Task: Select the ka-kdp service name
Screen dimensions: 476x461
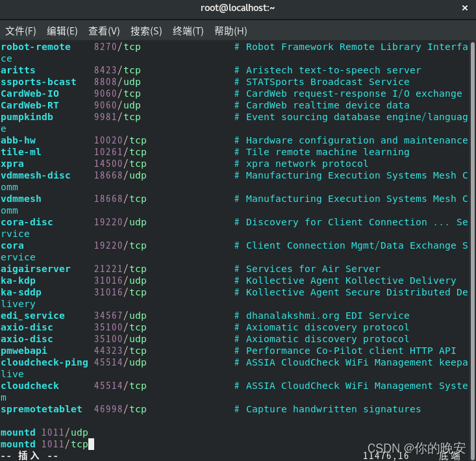Action: click(18, 280)
